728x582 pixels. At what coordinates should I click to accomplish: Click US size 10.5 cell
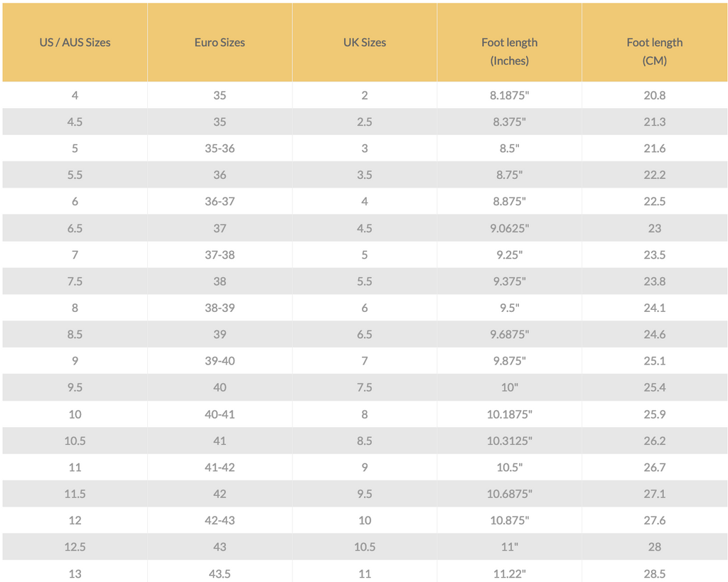pyautogui.click(x=75, y=441)
